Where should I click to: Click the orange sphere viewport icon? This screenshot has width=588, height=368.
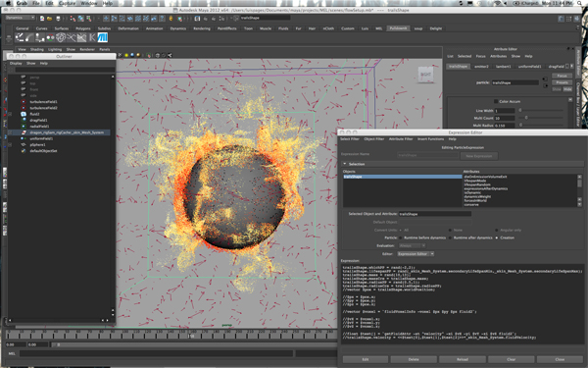click(138, 55)
